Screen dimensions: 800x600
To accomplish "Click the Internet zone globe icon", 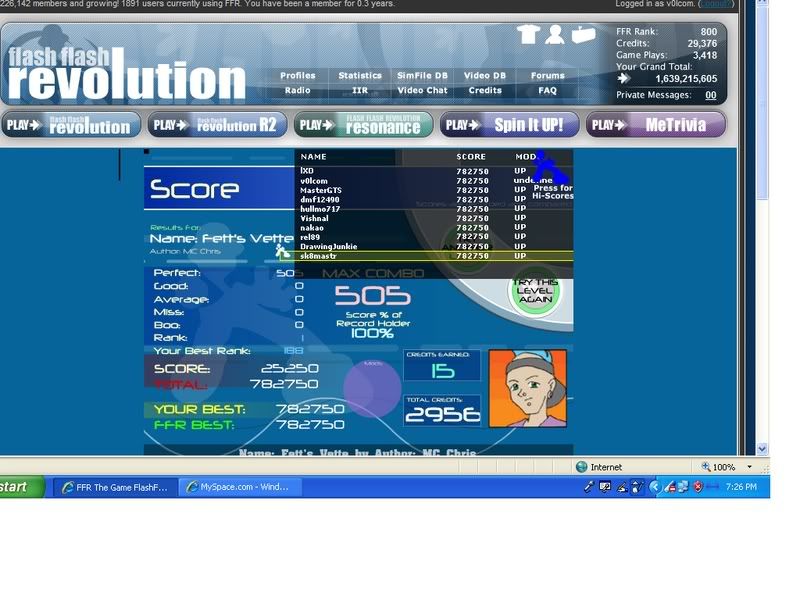I will pyautogui.click(x=582, y=467).
